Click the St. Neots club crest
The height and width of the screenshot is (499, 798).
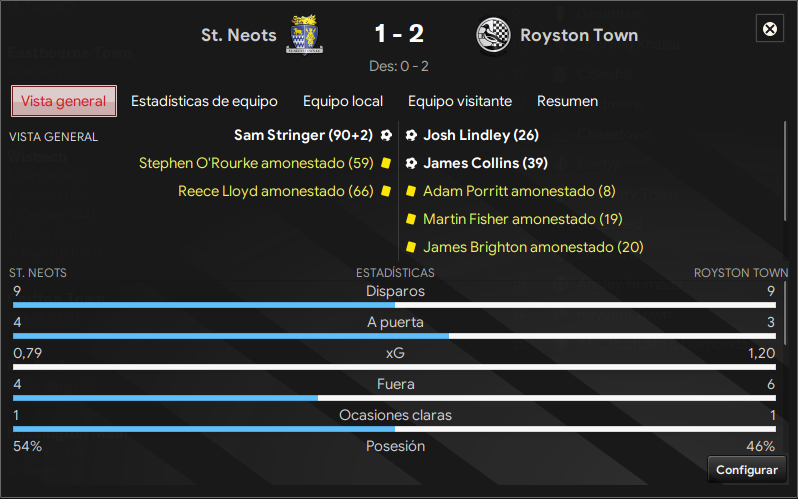tap(304, 35)
